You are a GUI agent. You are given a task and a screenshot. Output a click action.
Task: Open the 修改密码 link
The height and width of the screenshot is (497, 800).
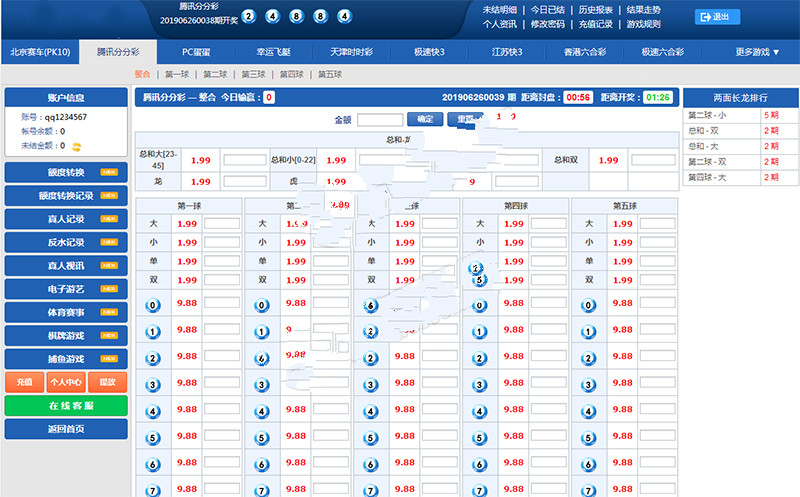(x=547, y=24)
